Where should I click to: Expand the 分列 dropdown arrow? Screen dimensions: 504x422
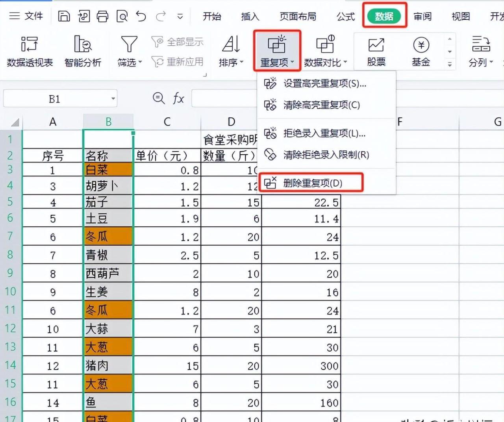[491, 62]
